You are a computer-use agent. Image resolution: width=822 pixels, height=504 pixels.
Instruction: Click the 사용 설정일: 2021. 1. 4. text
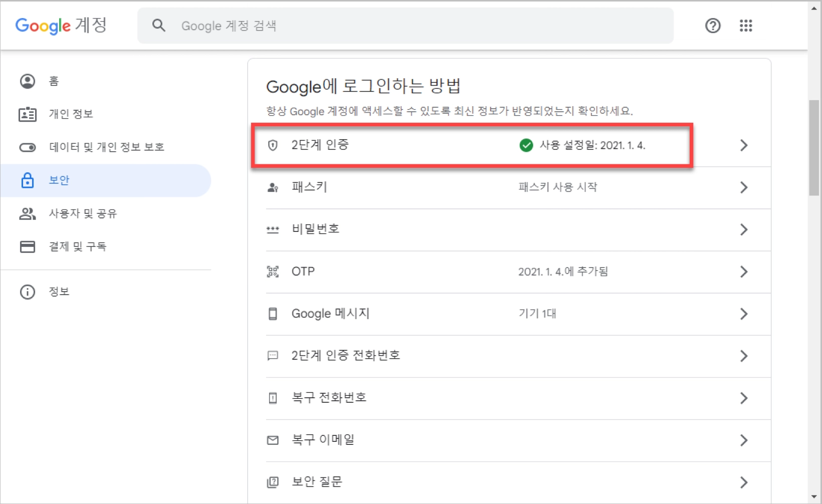click(x=592, y=145)
